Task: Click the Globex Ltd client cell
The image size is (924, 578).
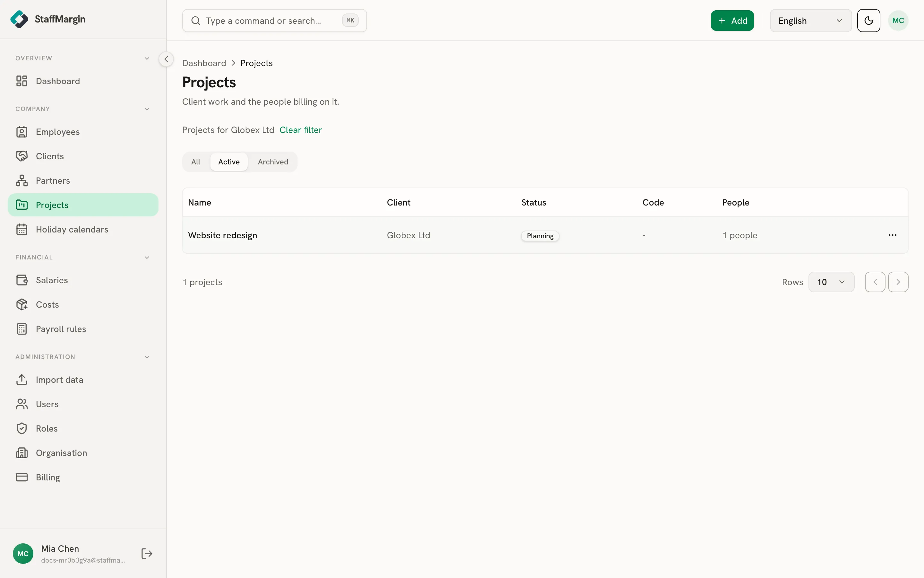Action: pos(408,235)
